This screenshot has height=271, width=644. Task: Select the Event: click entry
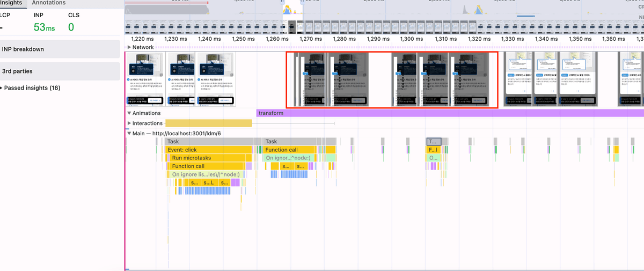click(208, 150)
